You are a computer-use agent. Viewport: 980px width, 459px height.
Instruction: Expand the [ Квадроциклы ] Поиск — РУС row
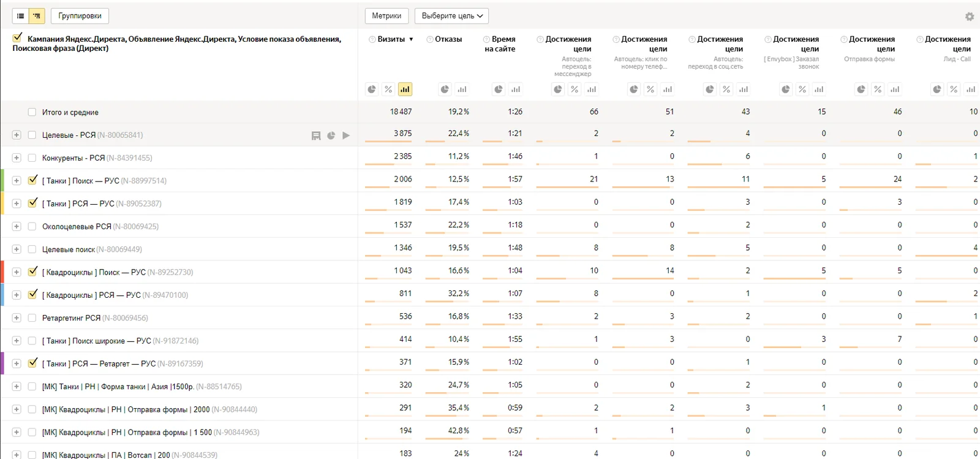(x=17, y=272)
